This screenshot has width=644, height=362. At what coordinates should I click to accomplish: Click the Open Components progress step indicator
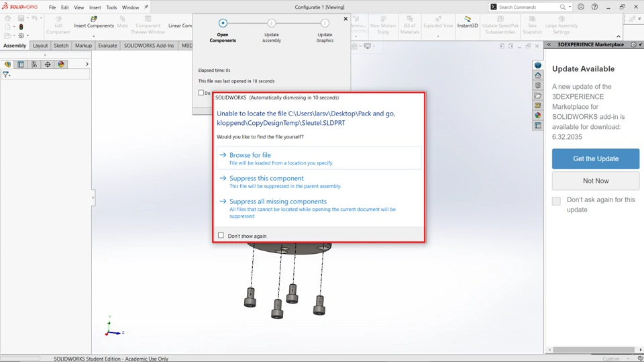(223, 23)
